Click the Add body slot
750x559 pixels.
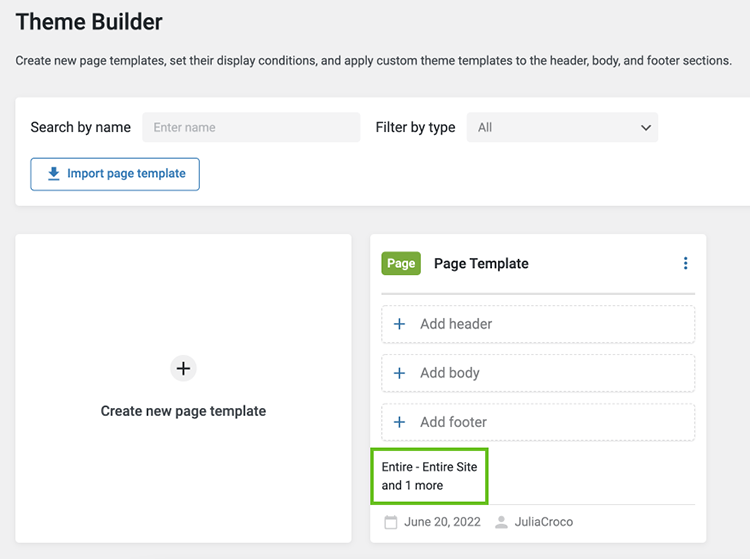(538, 373)
